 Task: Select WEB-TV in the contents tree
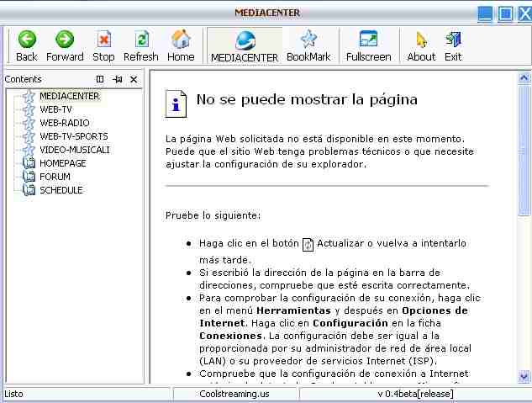(55, 109)
